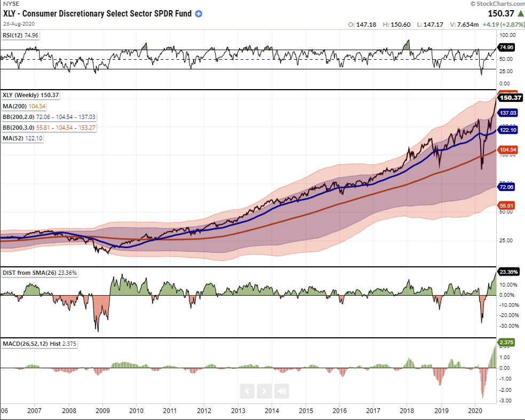Click the 2012 year label on time axis
Screen dimensions: 525x420
(204, 410)
